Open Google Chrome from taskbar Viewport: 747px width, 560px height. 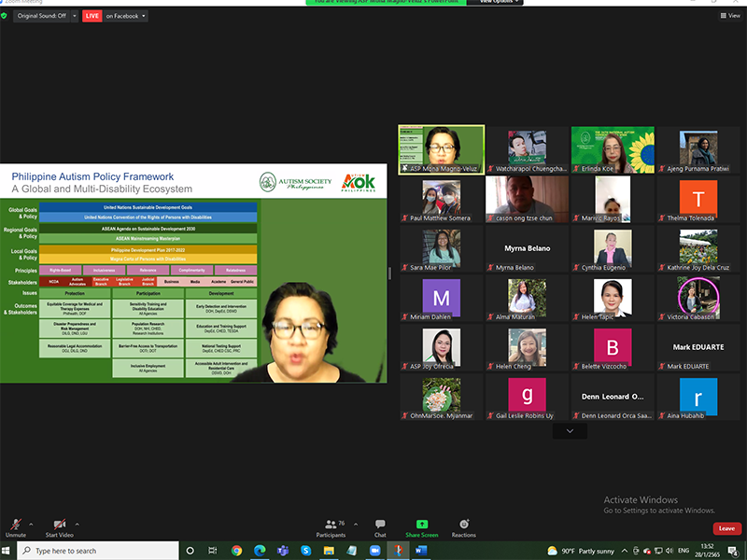pos(236,551)
